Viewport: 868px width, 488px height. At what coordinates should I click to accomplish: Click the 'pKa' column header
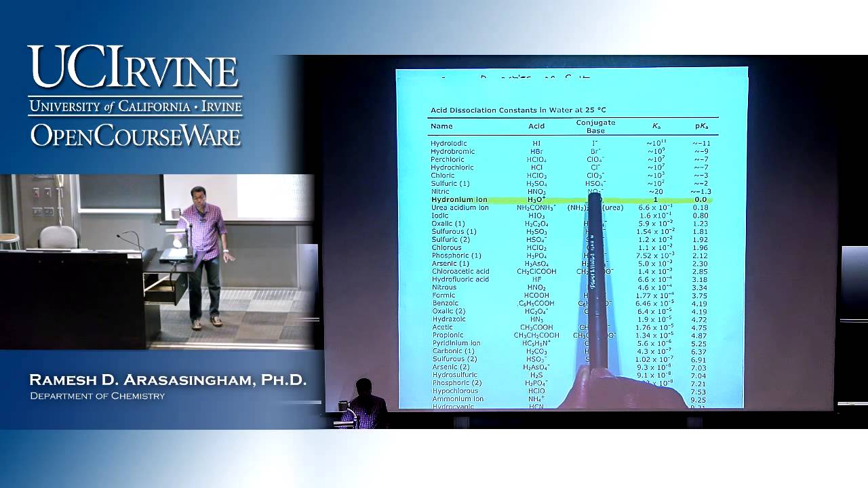click(x=701, y=126)
